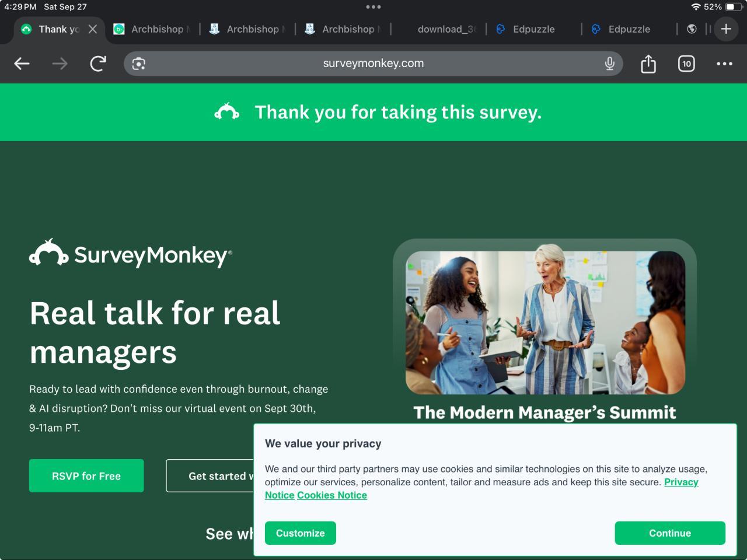The height and width of the screenshot is (560, 747).
Task: Show all 10 open tabs
Action: click(x=686, y=64)
